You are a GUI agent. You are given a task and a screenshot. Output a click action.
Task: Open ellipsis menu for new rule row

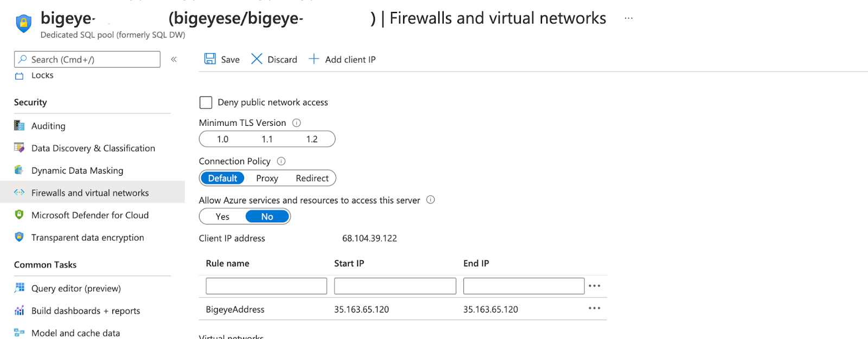click(595, 286)
